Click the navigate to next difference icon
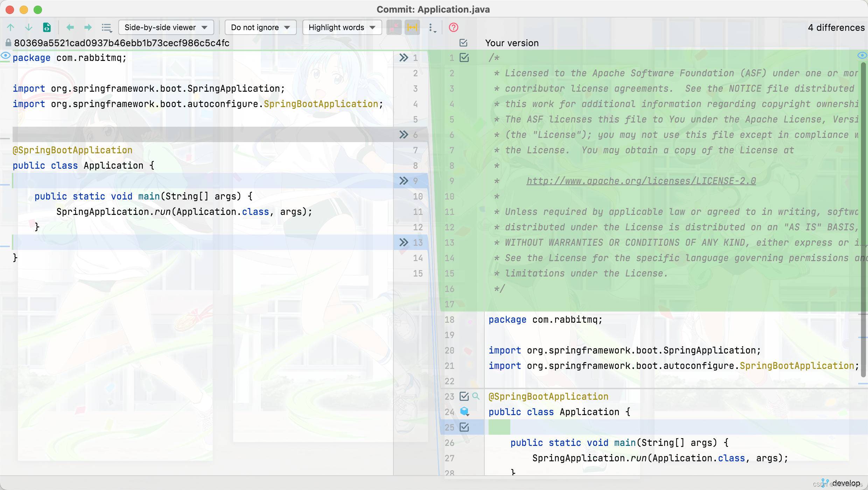 click(x=27, y=27)
